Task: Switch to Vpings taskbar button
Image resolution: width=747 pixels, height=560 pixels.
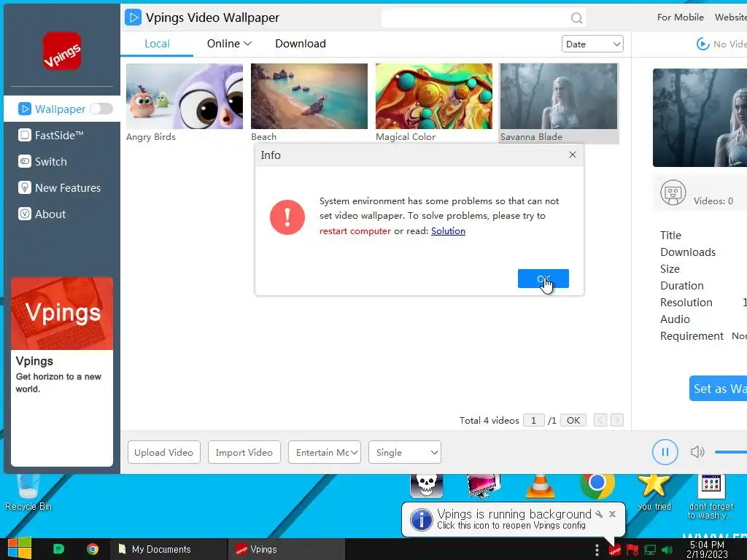Action: (x=286, y=549)
